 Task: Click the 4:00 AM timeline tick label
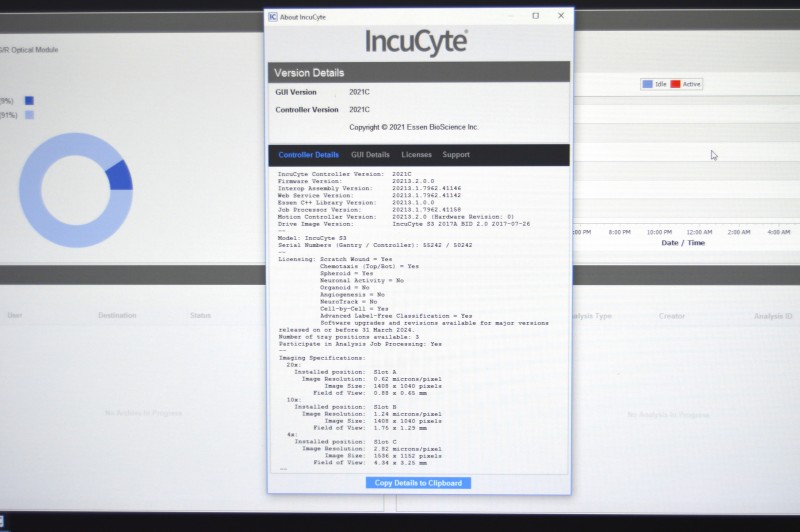tap(779, 232)
